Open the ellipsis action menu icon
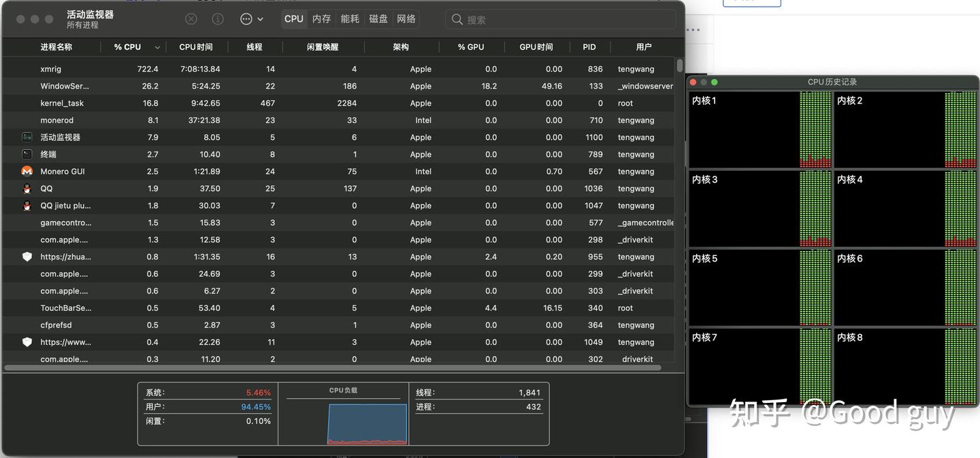The width and height of the screenshot is (980, 458). click(x=246, y=19)
